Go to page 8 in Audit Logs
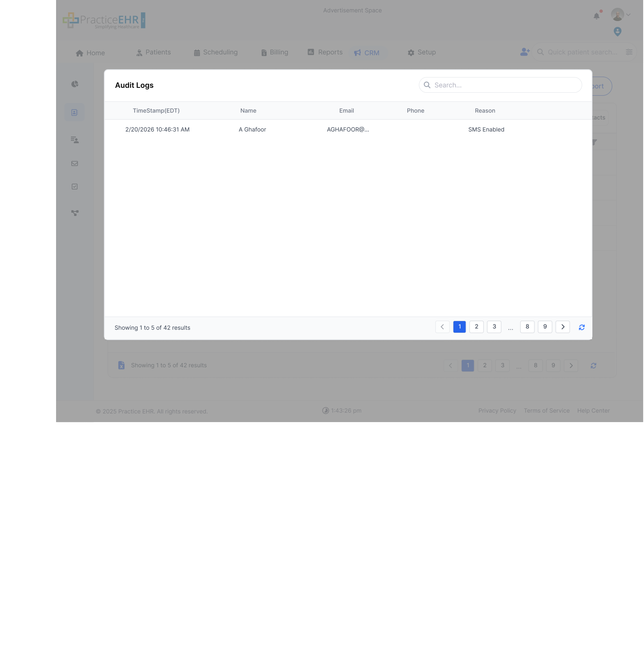Screen dimensions: 644x669 pos(527,327)
